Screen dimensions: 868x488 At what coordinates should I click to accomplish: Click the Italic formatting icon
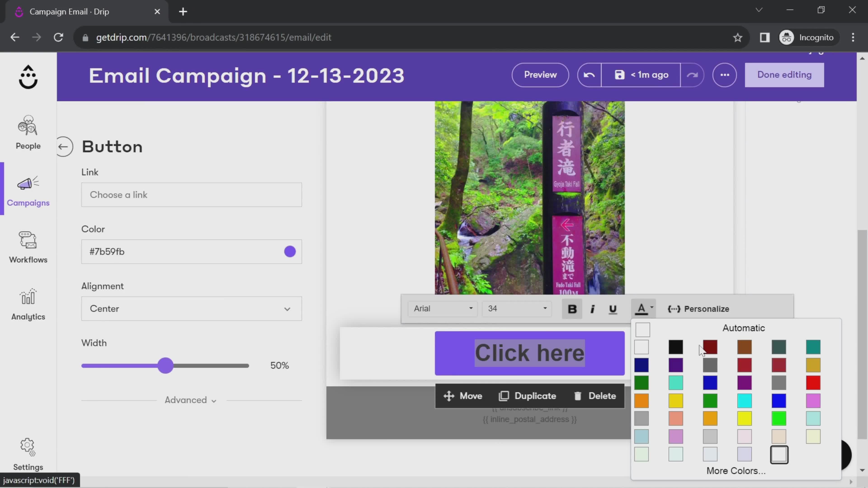pos(593,309)
